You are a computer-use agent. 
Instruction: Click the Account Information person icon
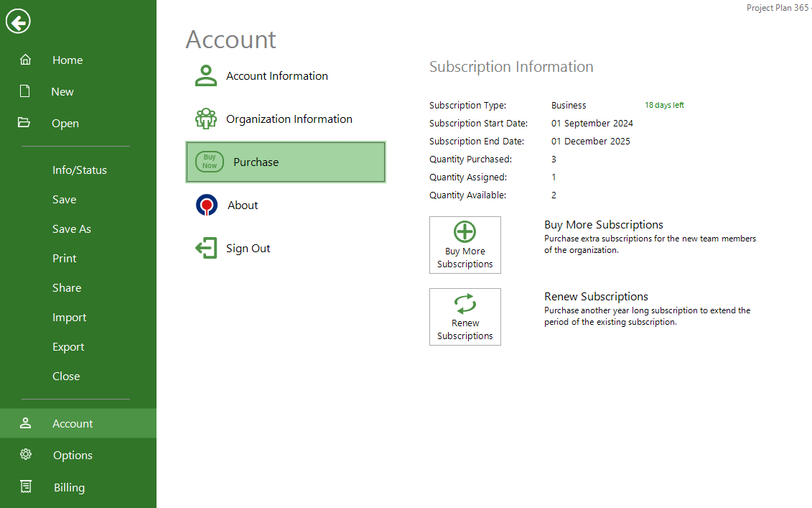pyautogui.click(x=206, y=75)
